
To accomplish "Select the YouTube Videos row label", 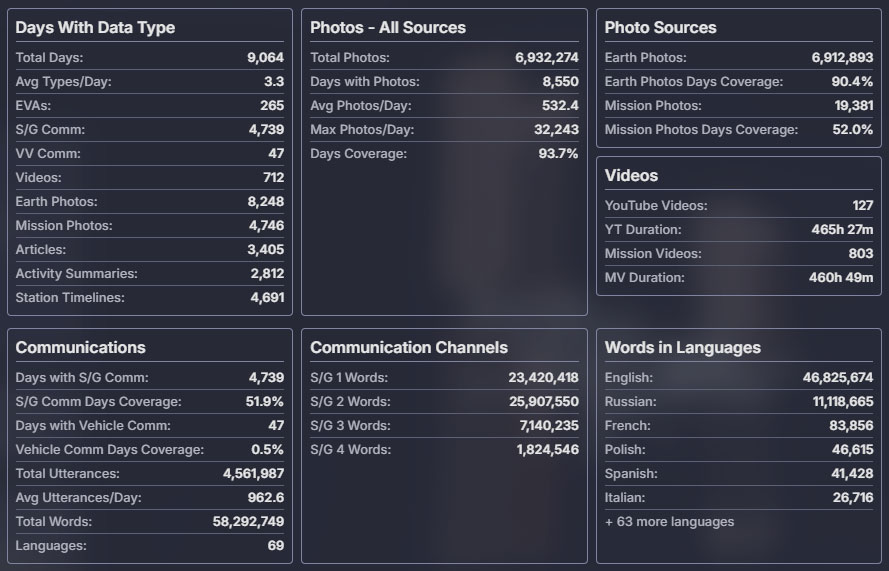I will point(656,206).
